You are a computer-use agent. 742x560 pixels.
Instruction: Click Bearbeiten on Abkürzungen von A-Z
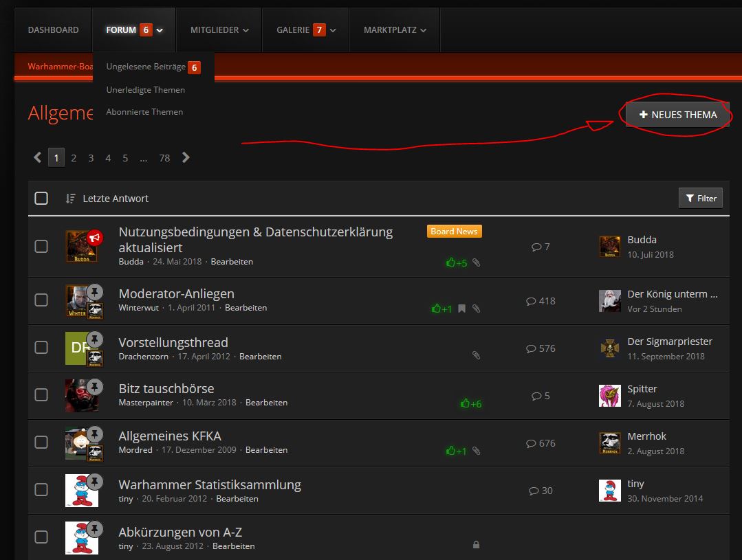point(234,546)
